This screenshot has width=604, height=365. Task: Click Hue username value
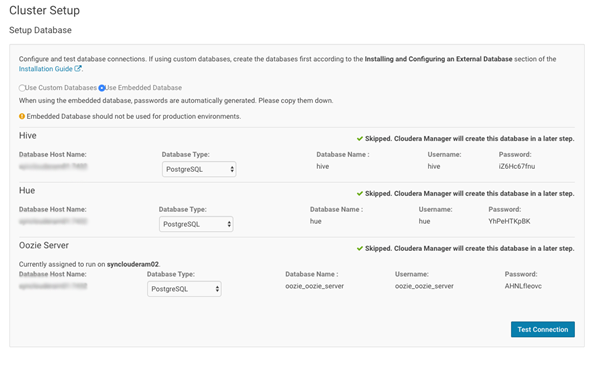pos(424,221)
